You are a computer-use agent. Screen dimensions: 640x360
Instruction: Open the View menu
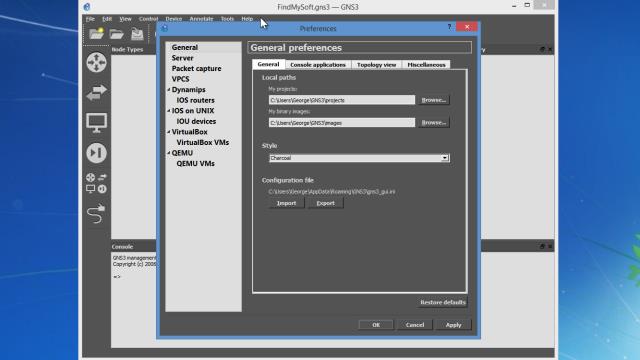click(125, 19)
